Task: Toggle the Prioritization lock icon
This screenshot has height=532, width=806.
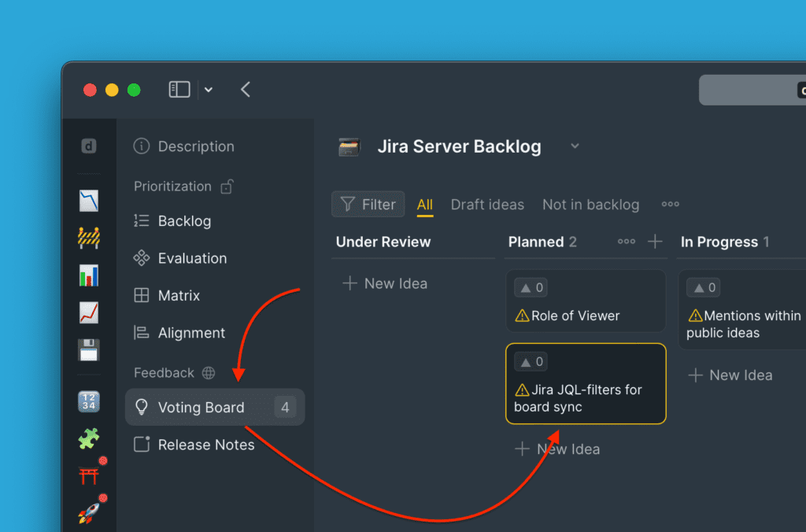Action: [x=227, y=187]
